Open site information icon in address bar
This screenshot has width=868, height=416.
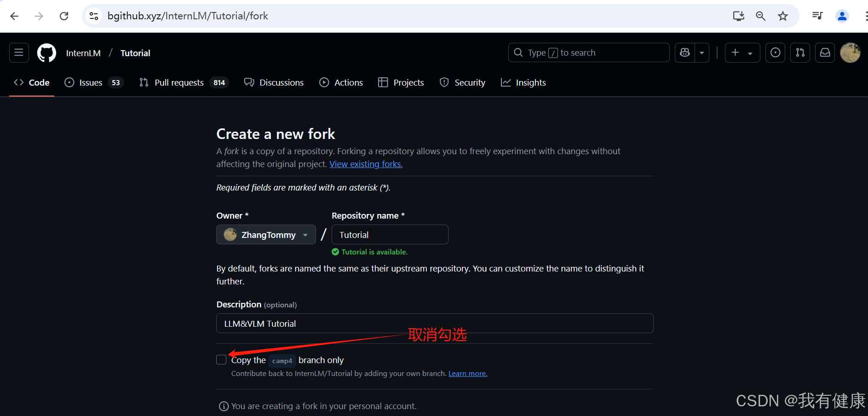(x=94, y=16)
